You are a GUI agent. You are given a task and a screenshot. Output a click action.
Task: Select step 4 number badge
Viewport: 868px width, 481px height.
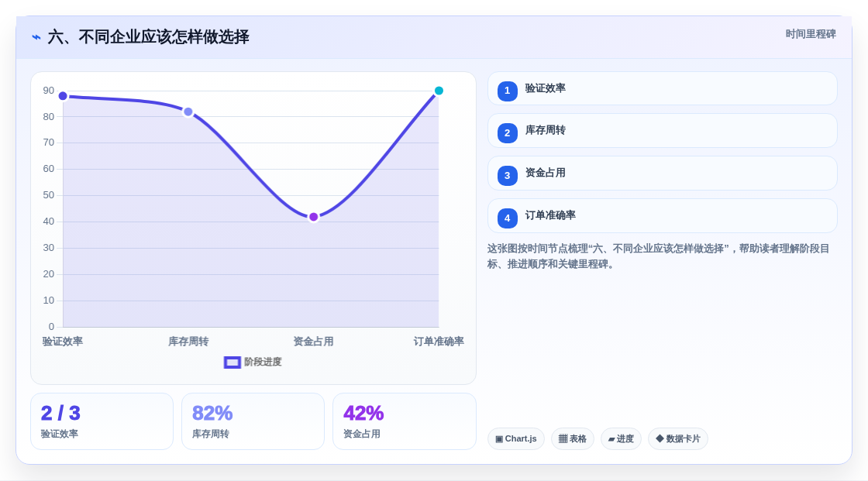507,218
